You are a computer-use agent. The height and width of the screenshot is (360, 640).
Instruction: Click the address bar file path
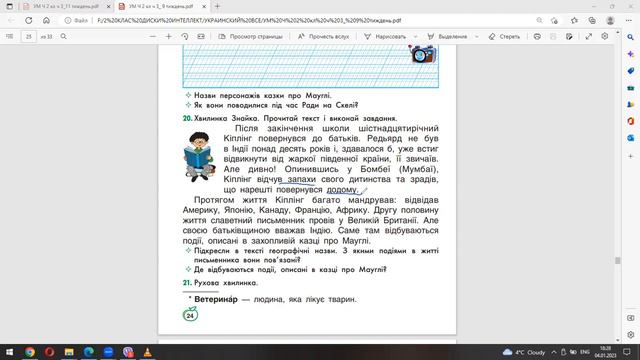coord(249,20)
